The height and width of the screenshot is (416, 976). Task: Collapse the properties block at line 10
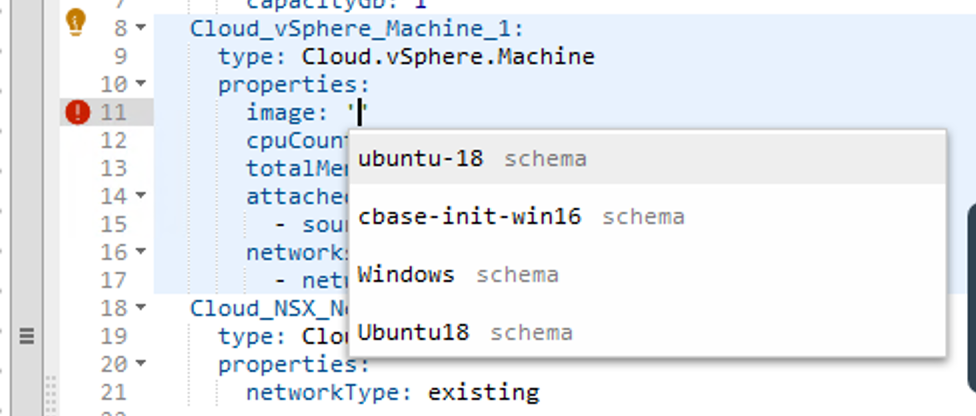point(141,83)
